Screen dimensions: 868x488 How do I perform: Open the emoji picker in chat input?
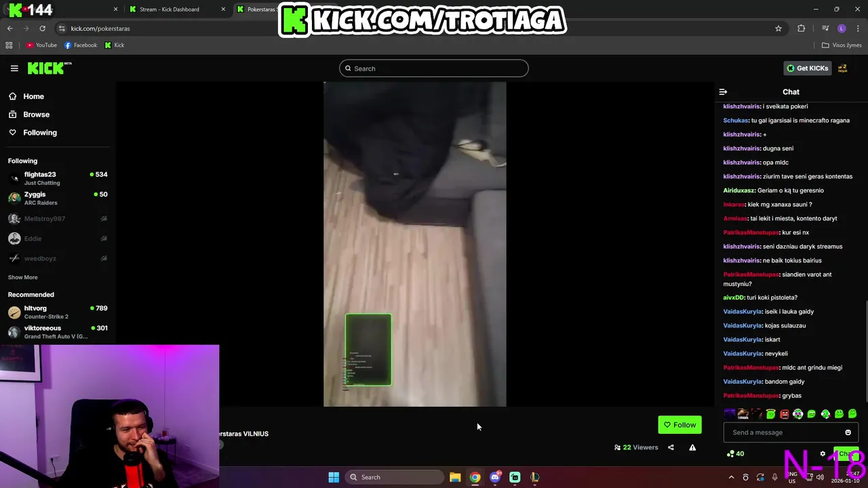tap(848, 432)
